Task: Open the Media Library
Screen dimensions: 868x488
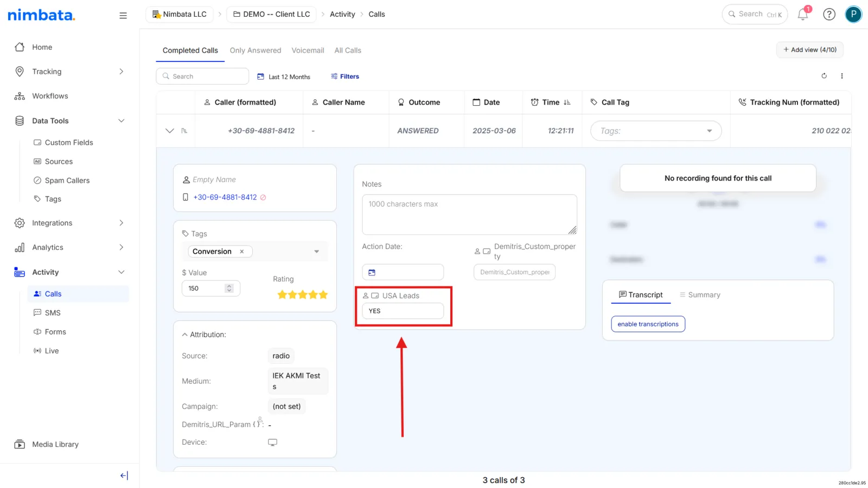Action: tap(55, 444)
